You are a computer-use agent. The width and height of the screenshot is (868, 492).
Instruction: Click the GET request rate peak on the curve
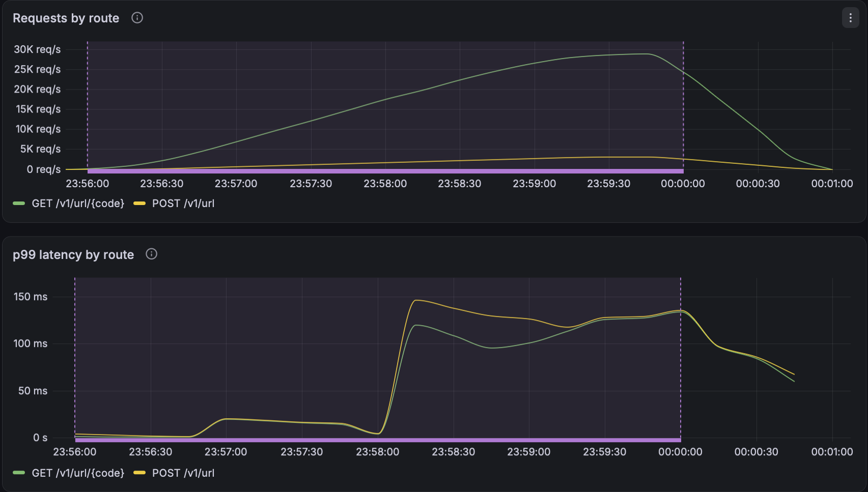[x=647, y=54]
